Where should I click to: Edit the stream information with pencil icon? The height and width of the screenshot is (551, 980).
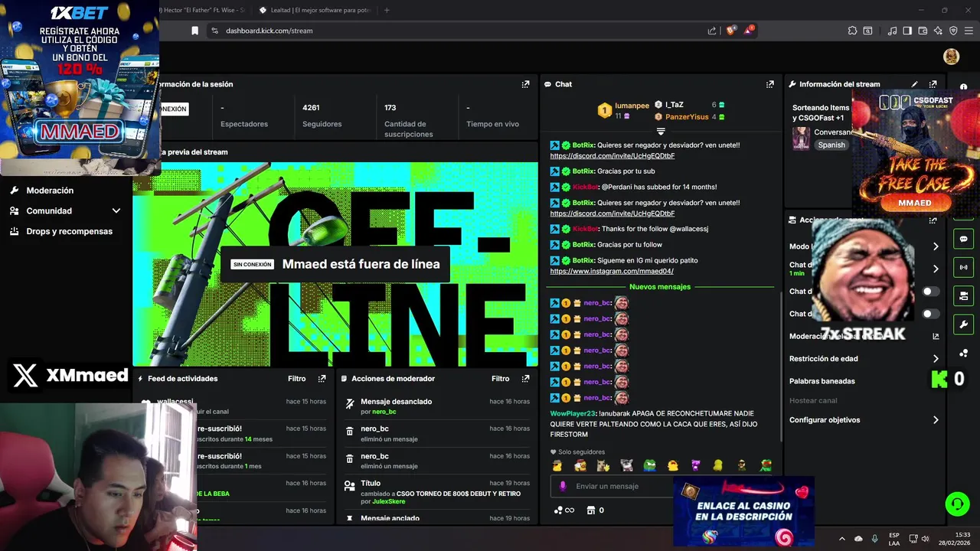[x=914, y=84]
